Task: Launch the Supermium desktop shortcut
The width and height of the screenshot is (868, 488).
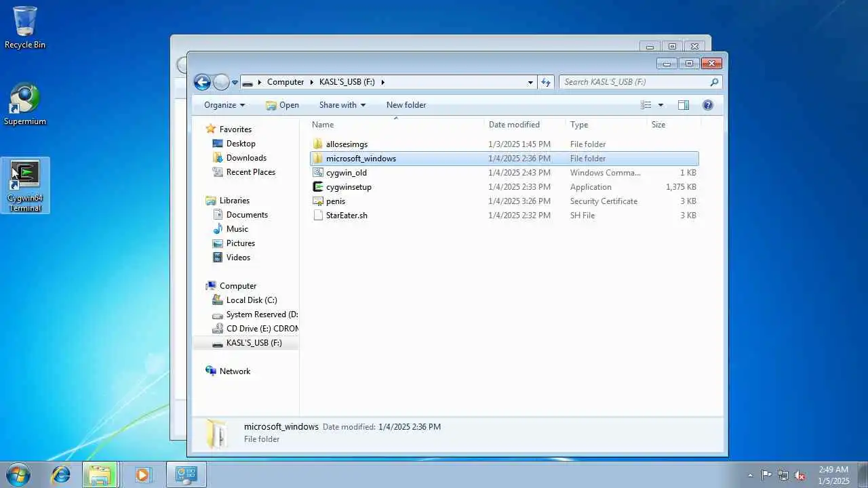Action: pyautogui.click(x=25, y=104)
